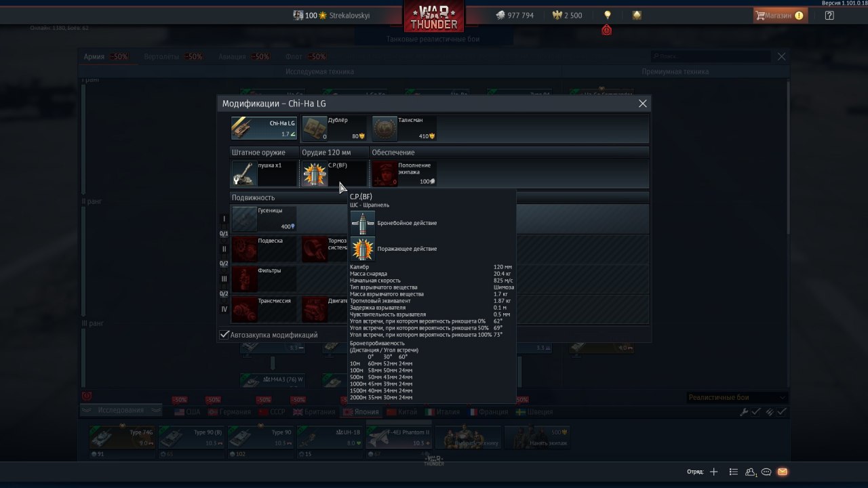The height and width of the screenshot is (488, 868).
Task: Select the Швеция nation tab
Action: [x=533, y=411]
